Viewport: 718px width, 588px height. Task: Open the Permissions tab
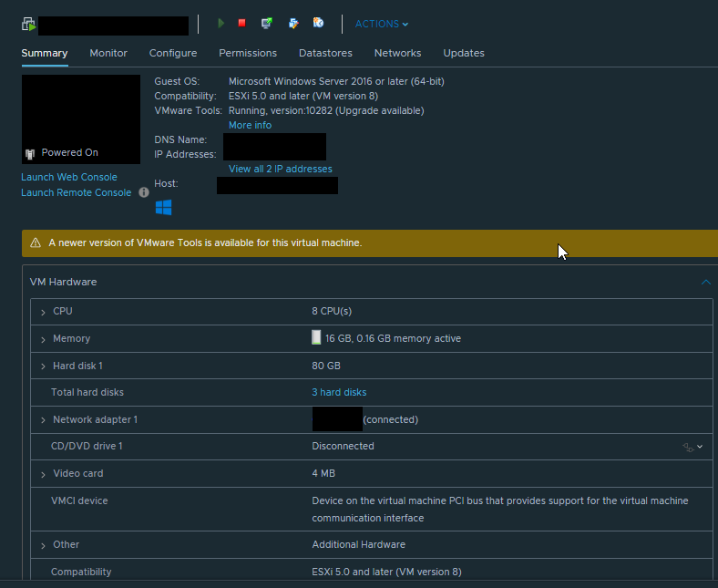click(248, 53)
